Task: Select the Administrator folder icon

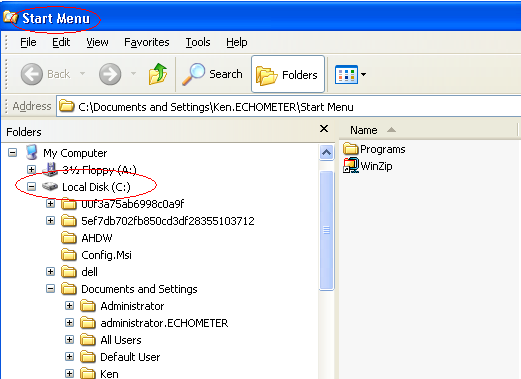Action: coord(88,306)
